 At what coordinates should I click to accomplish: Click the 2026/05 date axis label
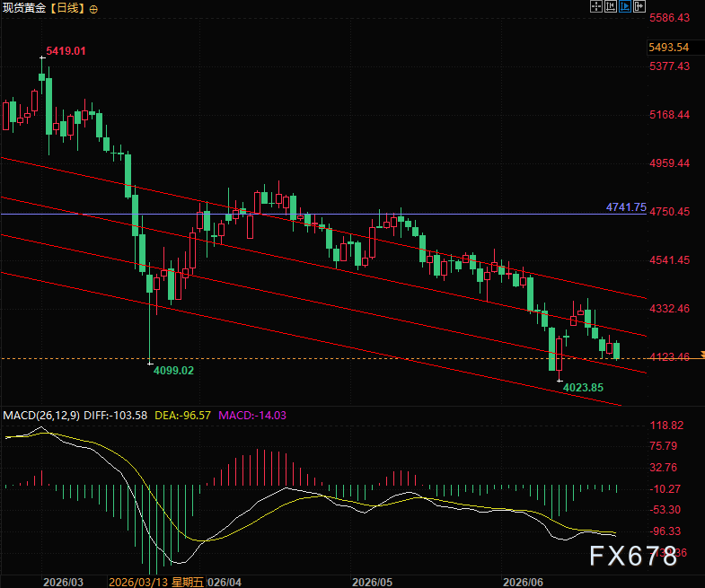[372, 582]
